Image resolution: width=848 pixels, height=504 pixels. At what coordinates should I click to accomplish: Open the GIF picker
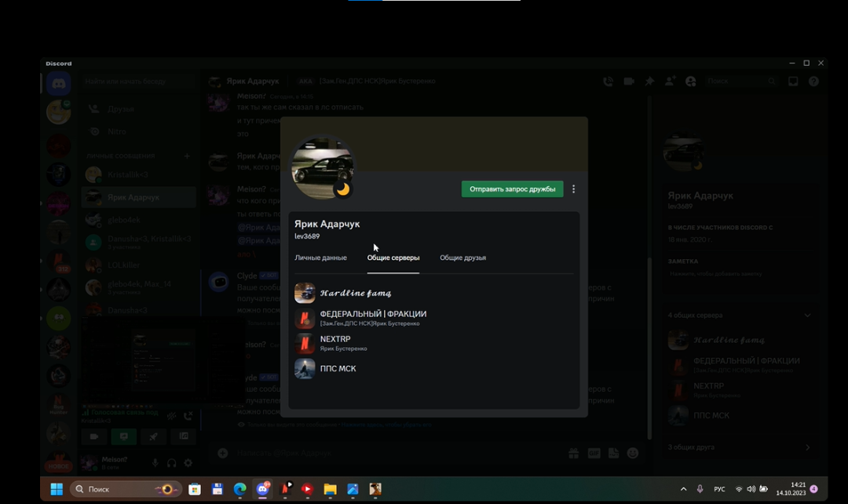[x=594, y=453]
